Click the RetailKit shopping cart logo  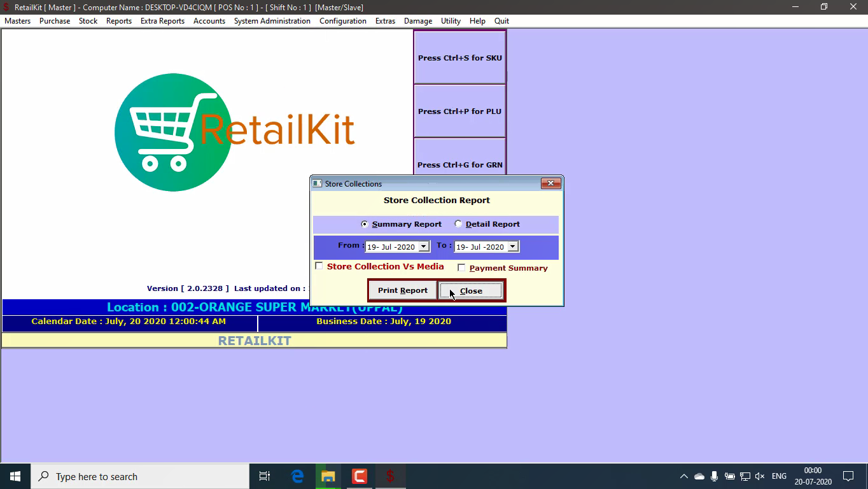pyautogui.click(x=173, y=132)
